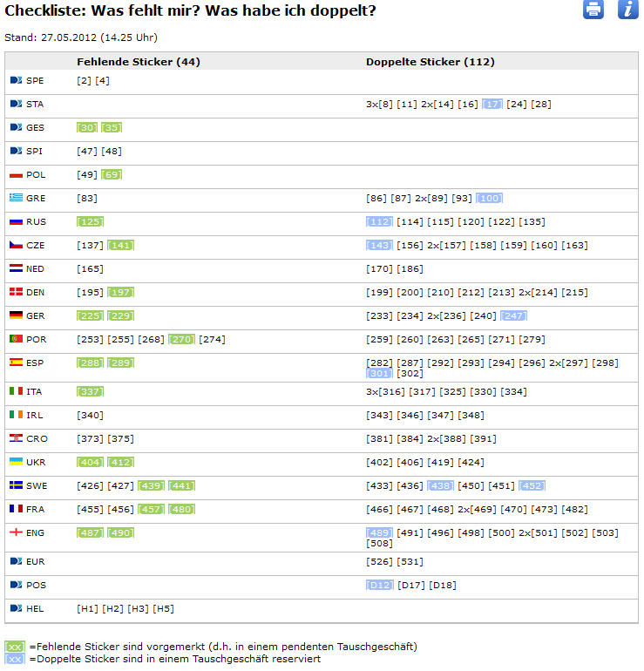Image resolution: width=644 pixels, height=671 pixels.
Task: Click the German flag in GER row
Action: point(16,315)
